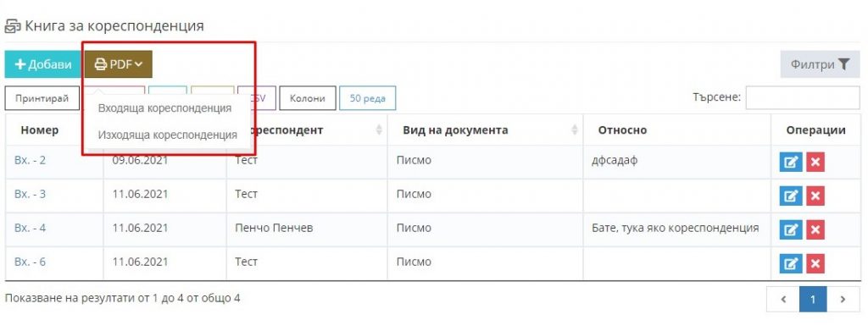
Task: Sort by Вид на документа column arrows
Action: (x=575, y=130)
